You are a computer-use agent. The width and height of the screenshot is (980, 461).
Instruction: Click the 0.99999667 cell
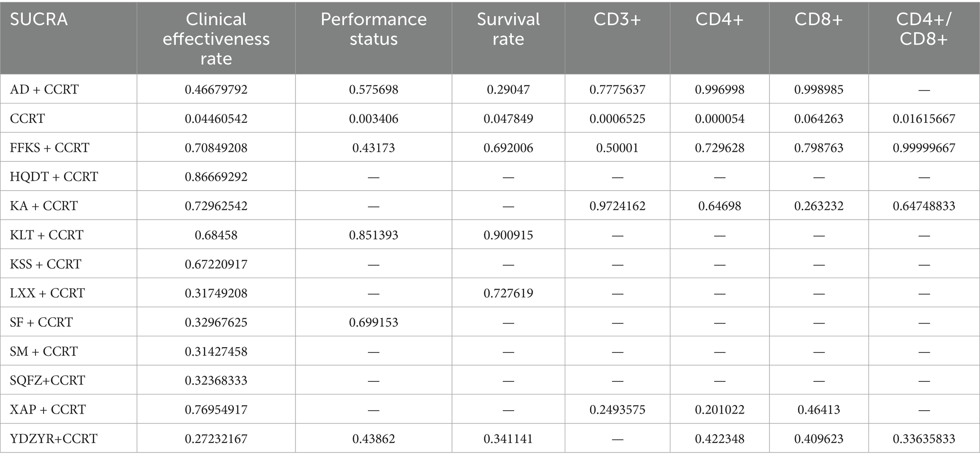tap(924, 148)
